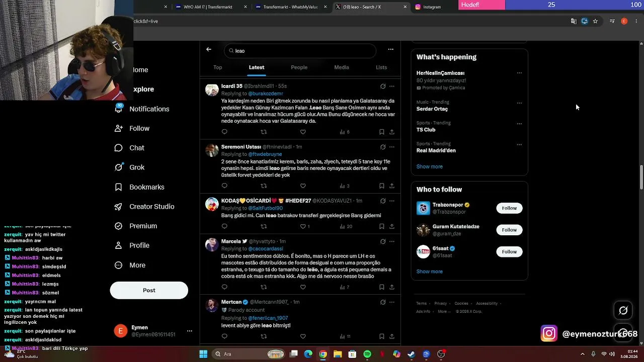Switch to the People search tab

coord(299,67)
